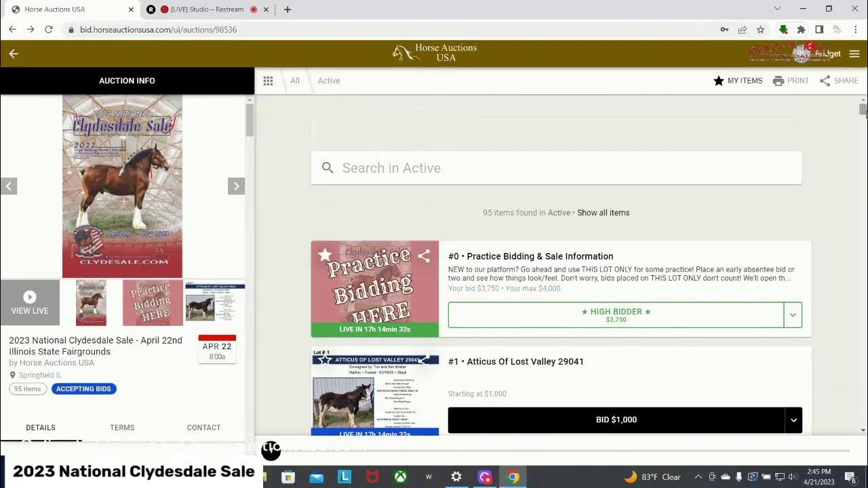Open Windows Settings from taskbar

click(456, 477)
